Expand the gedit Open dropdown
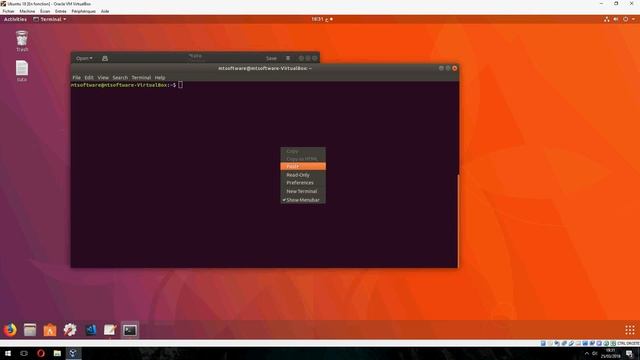This screenshot has height=360, width=640. coord(84,58)
